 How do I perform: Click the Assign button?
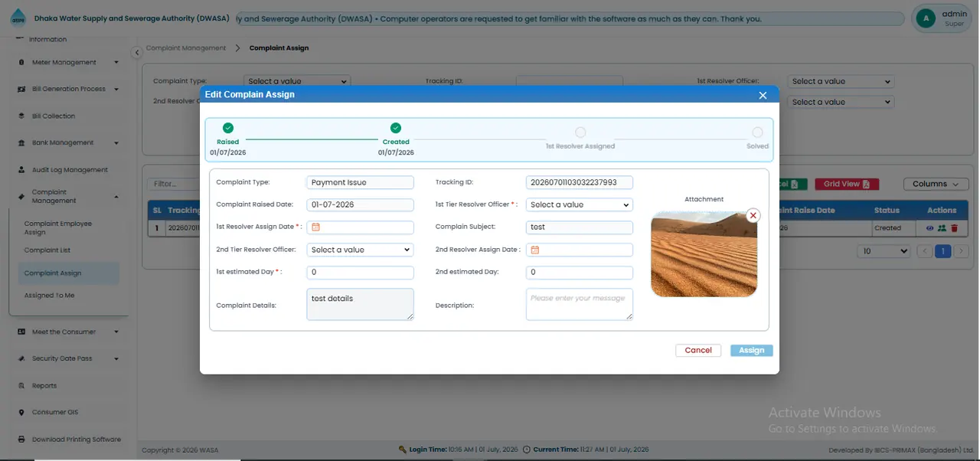(x=751, y=350)
